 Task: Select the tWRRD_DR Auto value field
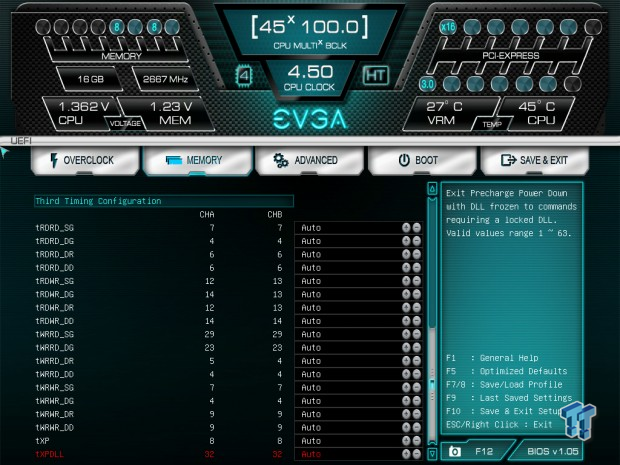(x=358, y=361)
